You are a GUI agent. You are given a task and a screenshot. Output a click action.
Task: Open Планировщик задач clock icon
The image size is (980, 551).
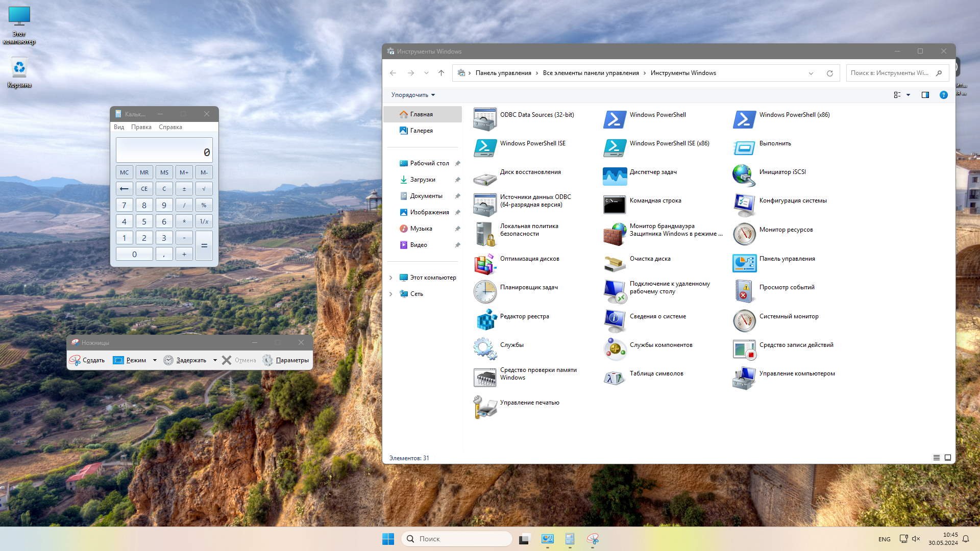point(484,291)
